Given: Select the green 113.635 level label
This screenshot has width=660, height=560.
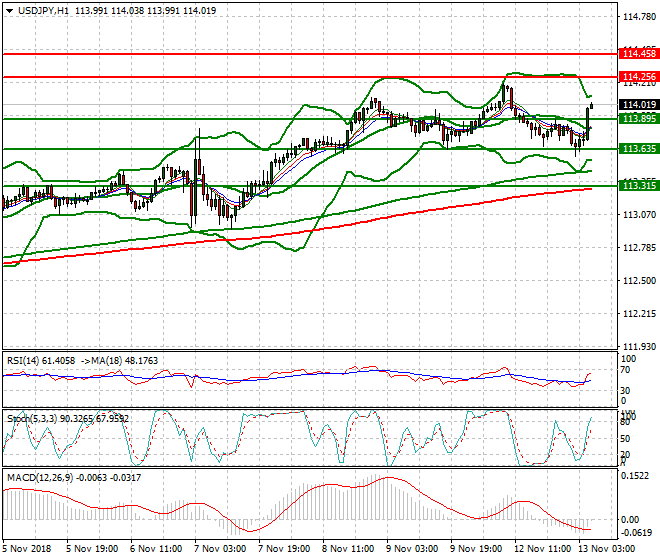Looking at the screenshot, I should click(x=639, y=149).
